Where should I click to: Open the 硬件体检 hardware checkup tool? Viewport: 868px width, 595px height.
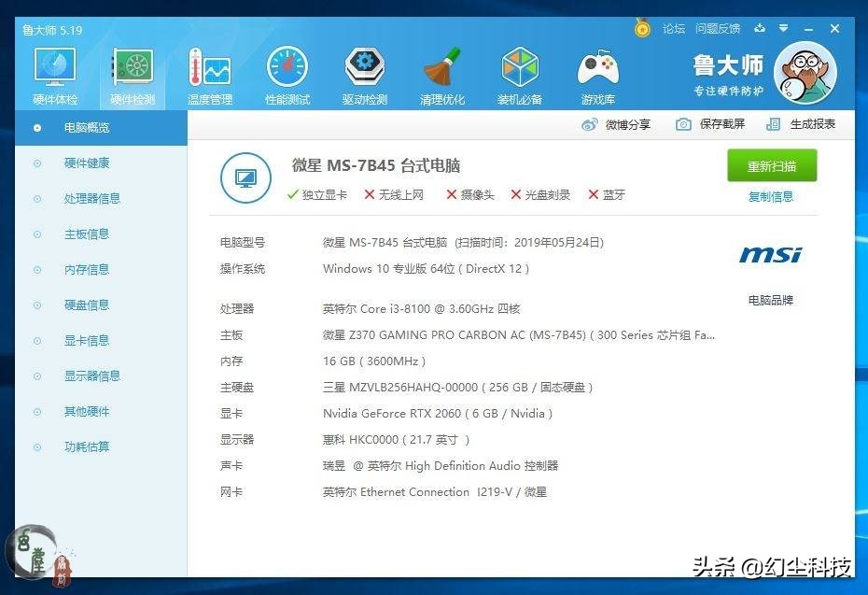click(x=54, y=73)
